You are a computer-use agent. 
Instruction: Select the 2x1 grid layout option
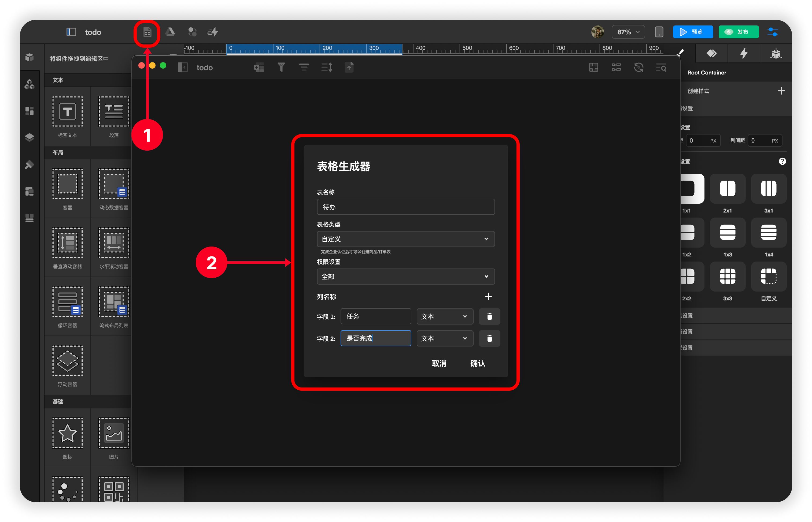(727, 189)
